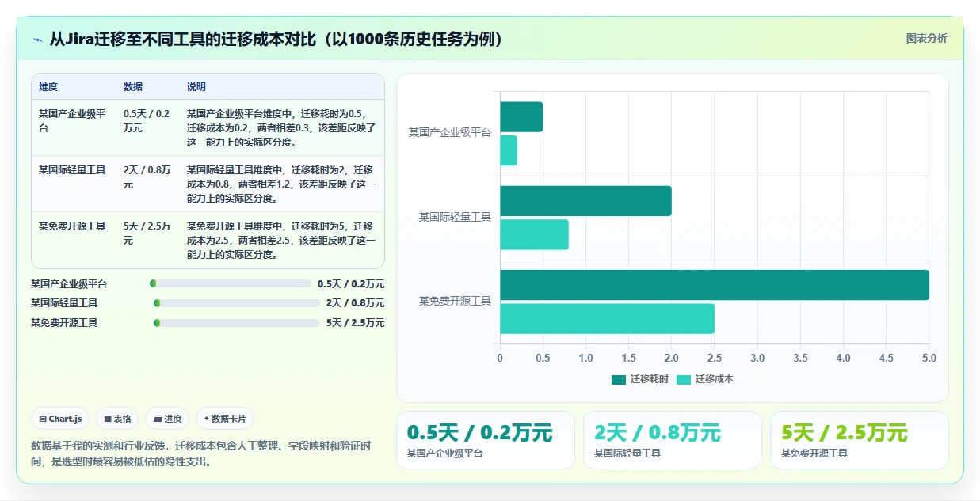This screenshot has height=501, width=980.
Task: Select the 数据卡片 tag button
Action: click(225, 419)
